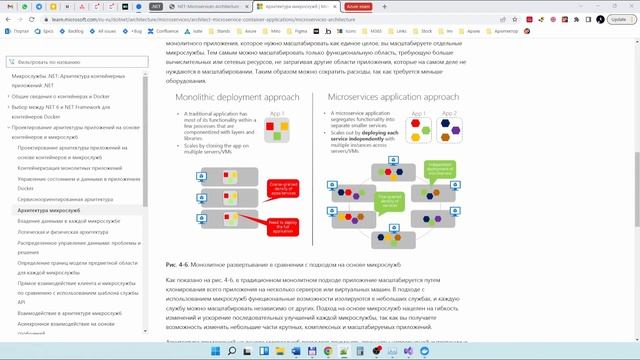Open the Chrome extensions puzzle menu
The height and width of the screenshot is (360, 640).
[576, 19]
